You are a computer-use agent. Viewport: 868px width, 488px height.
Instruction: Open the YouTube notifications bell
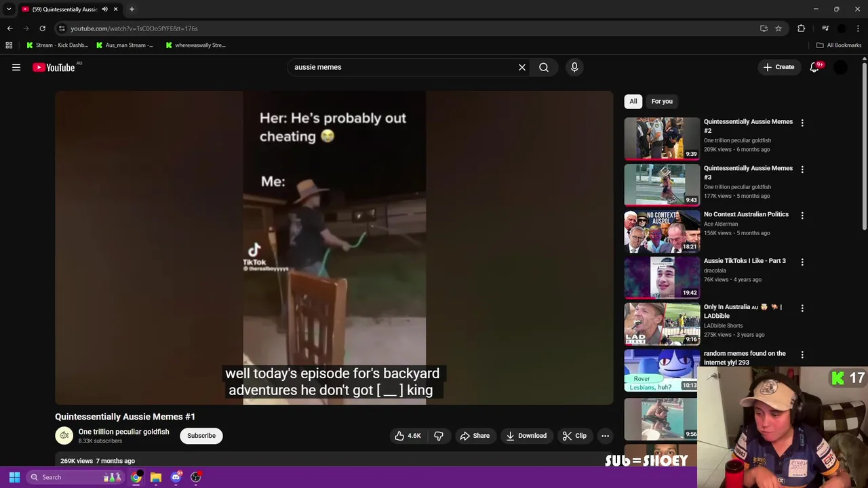814,67
